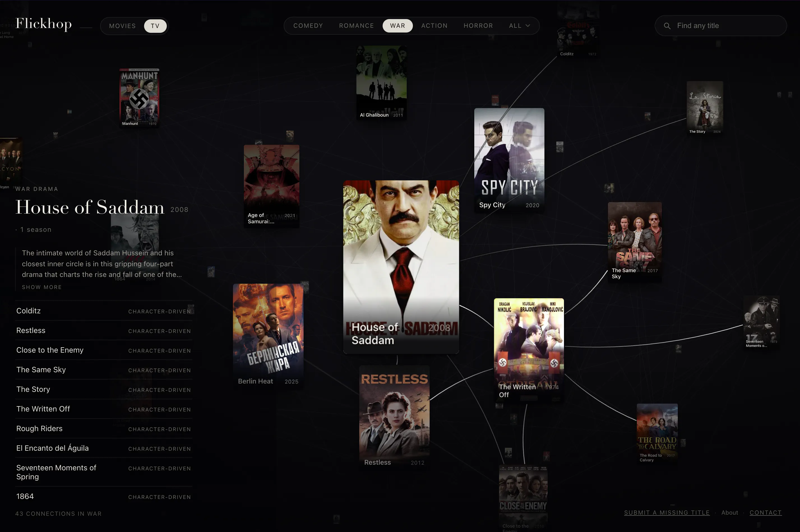The image size is (800, 532).
Task: Filter by Comedy genre
Action: click(308, 26)
